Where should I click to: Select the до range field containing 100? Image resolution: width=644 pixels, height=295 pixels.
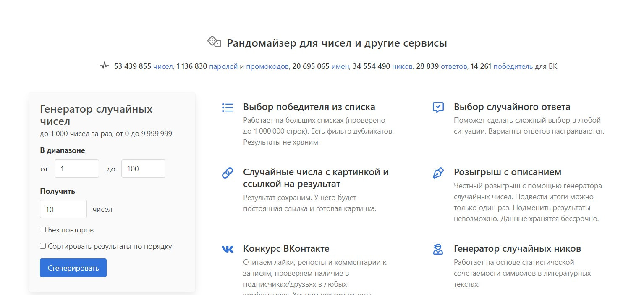(143, 168)
